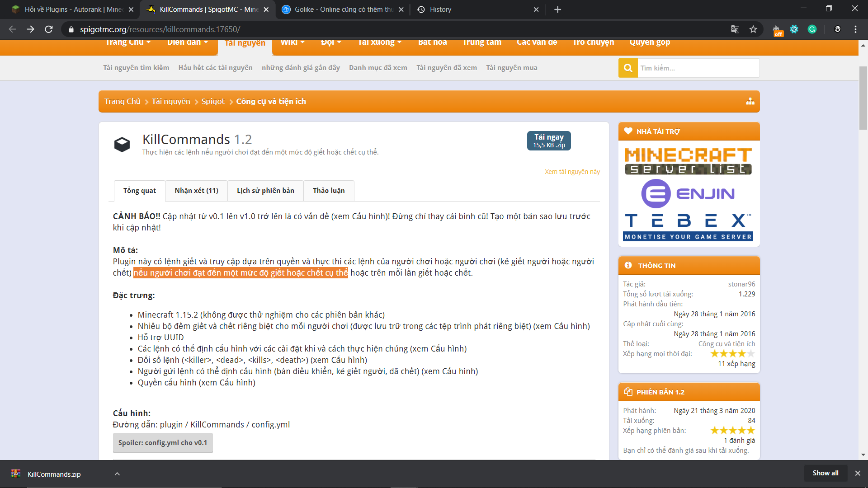Expand the Diễn đàn navigation dropdown
Viewport: 868px width, 488px height.
pos(188,42)
